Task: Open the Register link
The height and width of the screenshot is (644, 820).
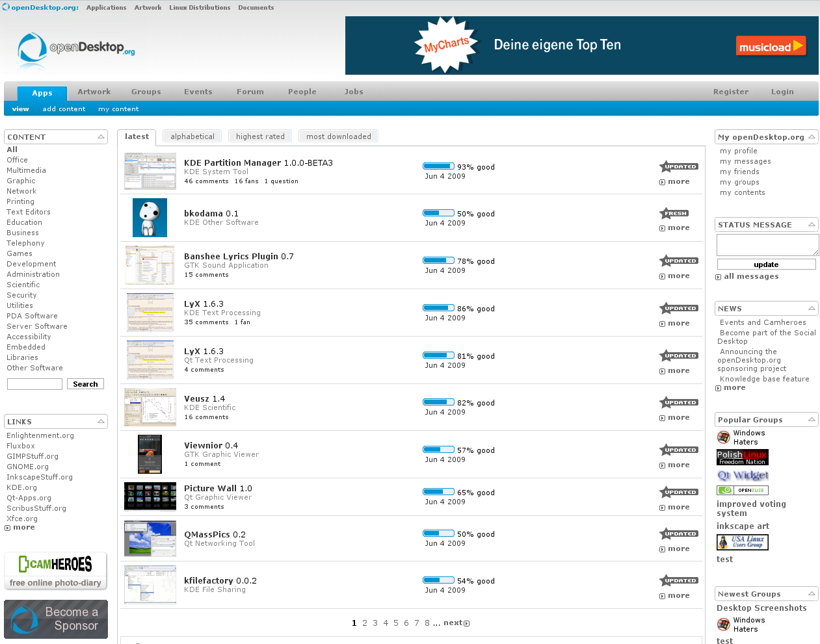Action: [731, 92]
